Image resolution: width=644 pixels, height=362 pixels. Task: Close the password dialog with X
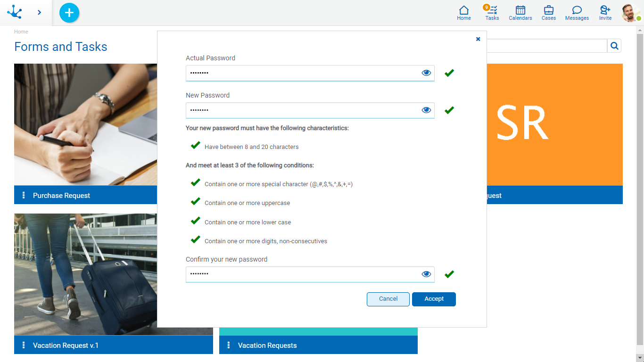[x=478, y=39]
